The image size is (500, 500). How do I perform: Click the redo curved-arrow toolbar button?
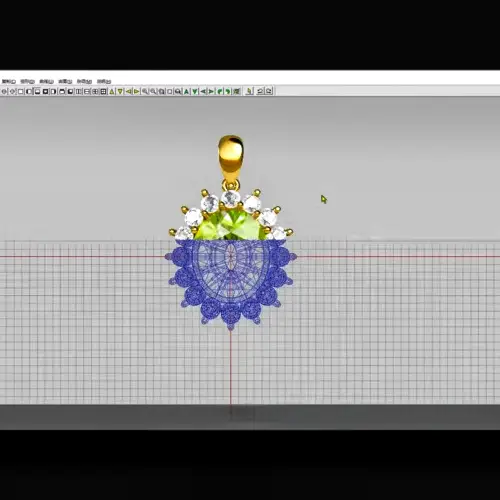click(269, 91)
